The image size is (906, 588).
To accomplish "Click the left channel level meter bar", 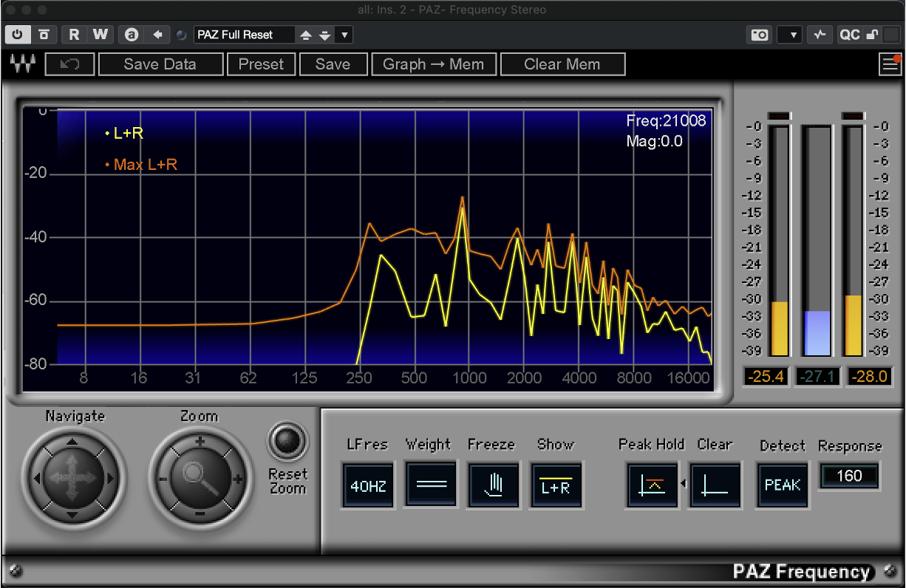I will 779,240.
